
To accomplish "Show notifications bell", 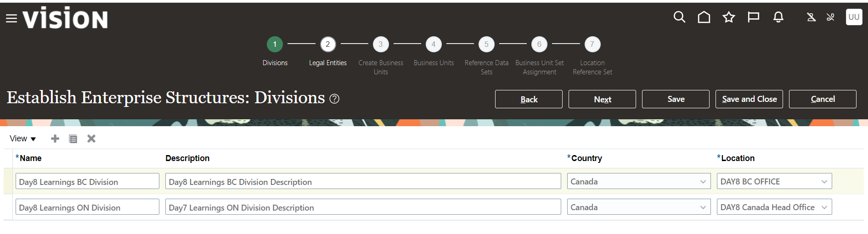I will coord(778,17).
